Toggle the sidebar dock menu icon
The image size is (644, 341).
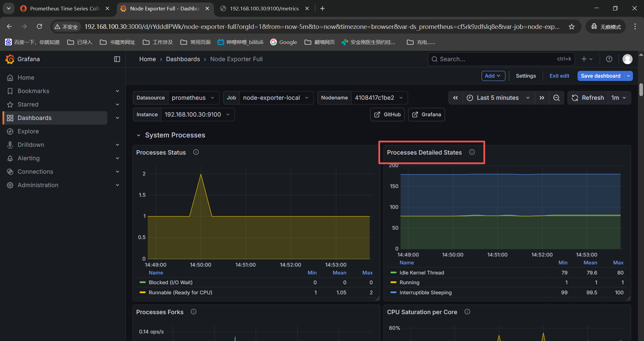pos(117,59)
